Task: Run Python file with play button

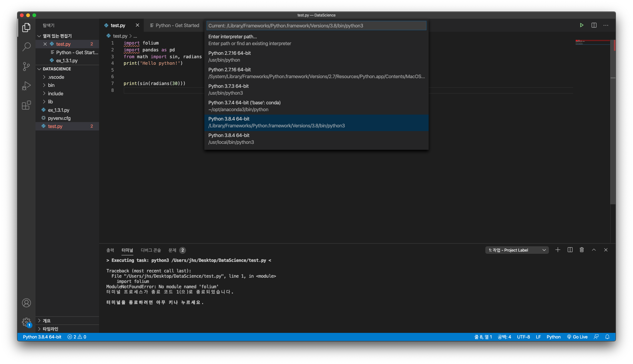Action: pos(581,25)
